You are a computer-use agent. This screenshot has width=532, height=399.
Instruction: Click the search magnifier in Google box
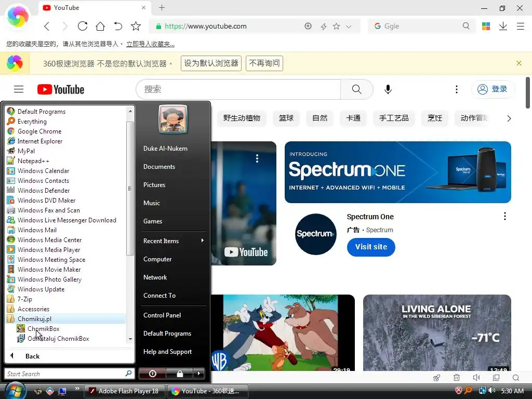(x=466, y=26)
